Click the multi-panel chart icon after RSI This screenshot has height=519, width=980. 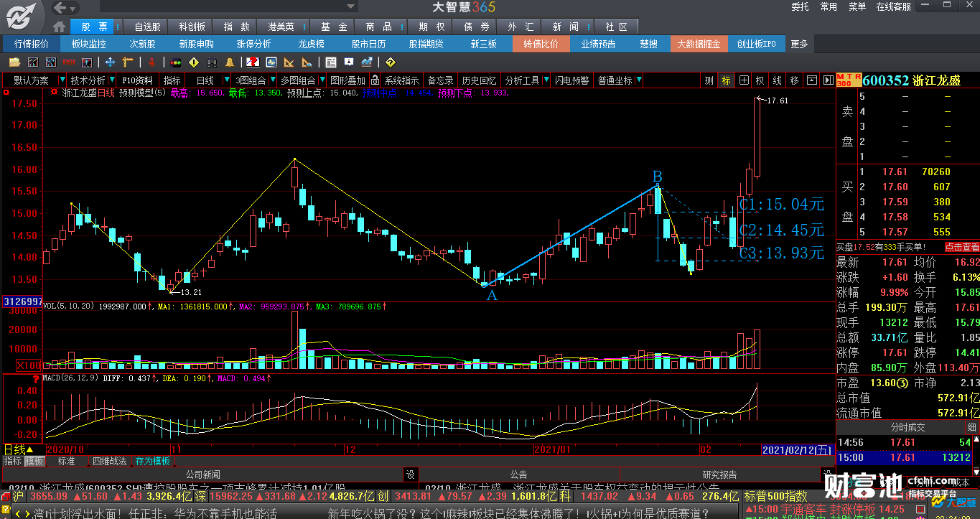click(87, 62)
